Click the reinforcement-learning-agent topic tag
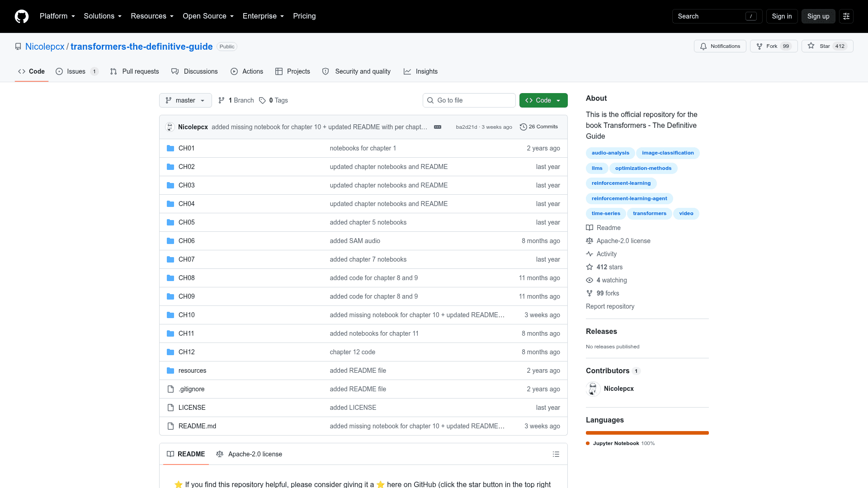 pos(629,199)
